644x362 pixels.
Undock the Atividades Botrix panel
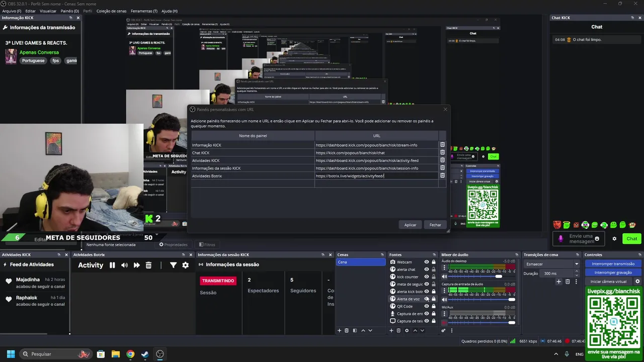point(184,255)
